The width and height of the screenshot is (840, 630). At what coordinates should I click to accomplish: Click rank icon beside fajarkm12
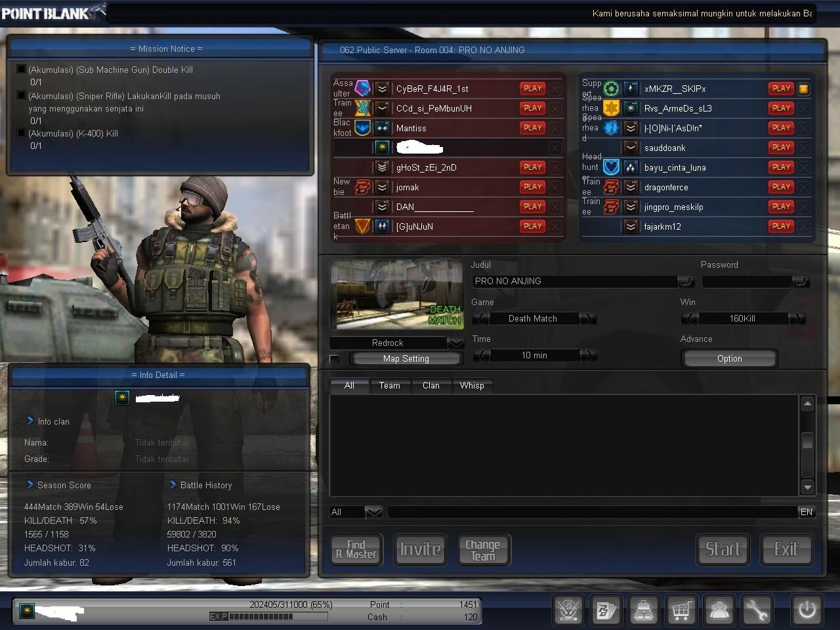(631, 226)
